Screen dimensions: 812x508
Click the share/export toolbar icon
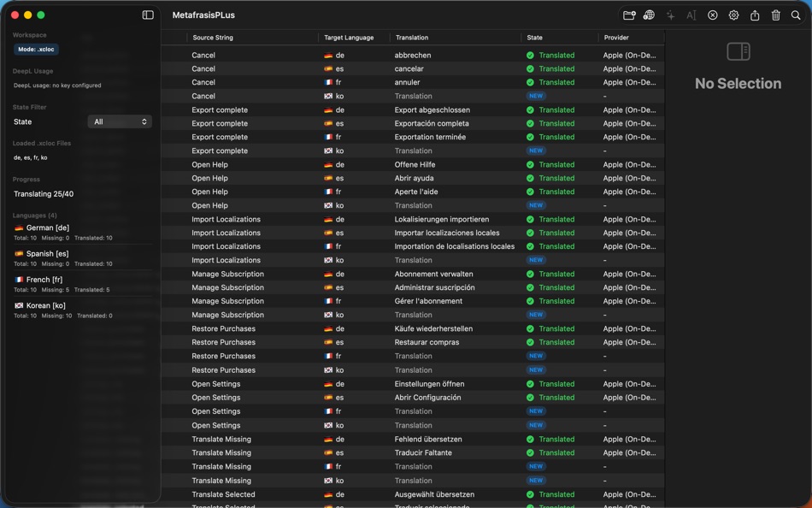click(755, 15)
